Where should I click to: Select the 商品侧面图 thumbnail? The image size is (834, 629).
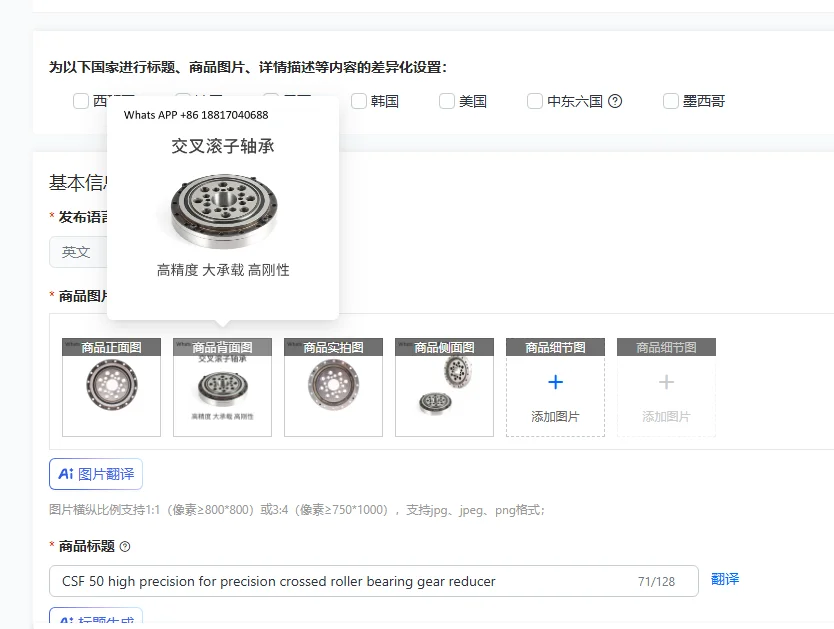tap(444, 387)
